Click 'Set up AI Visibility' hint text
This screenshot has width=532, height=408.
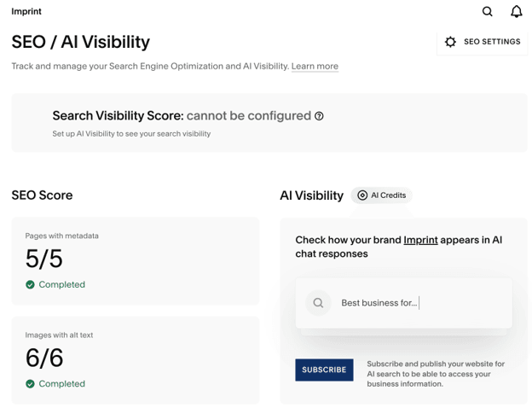coord(131,134)
